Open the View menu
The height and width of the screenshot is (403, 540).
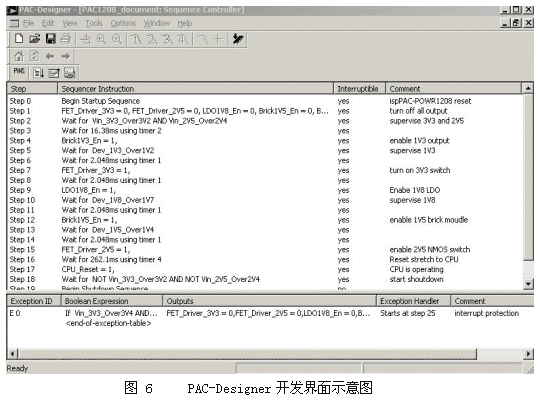coord(70,23)
